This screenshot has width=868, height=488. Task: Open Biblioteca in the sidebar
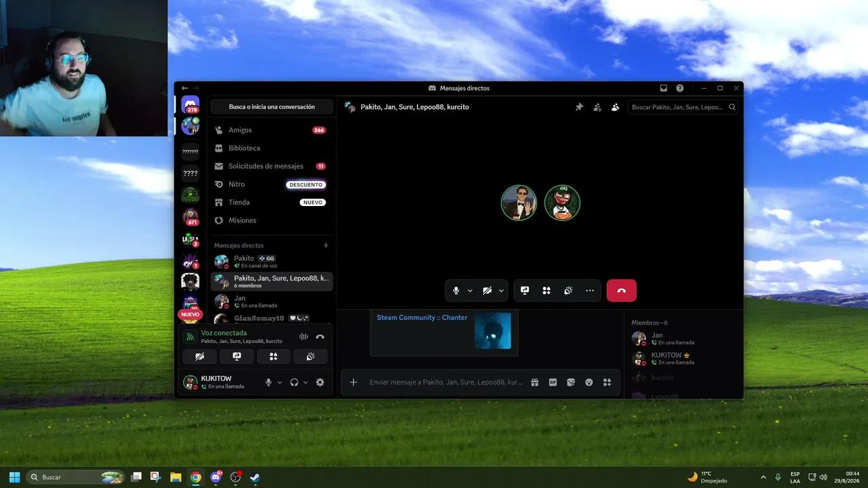tap(272, 148)
